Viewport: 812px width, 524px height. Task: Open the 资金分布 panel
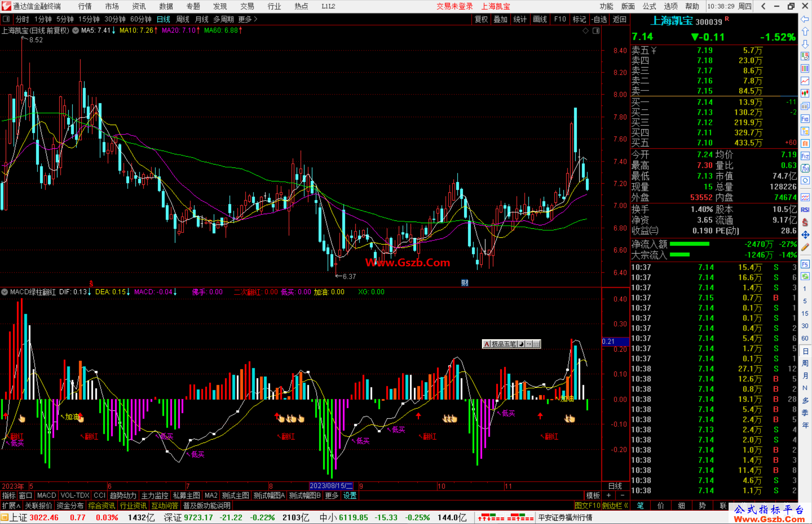tap(70, 506)
